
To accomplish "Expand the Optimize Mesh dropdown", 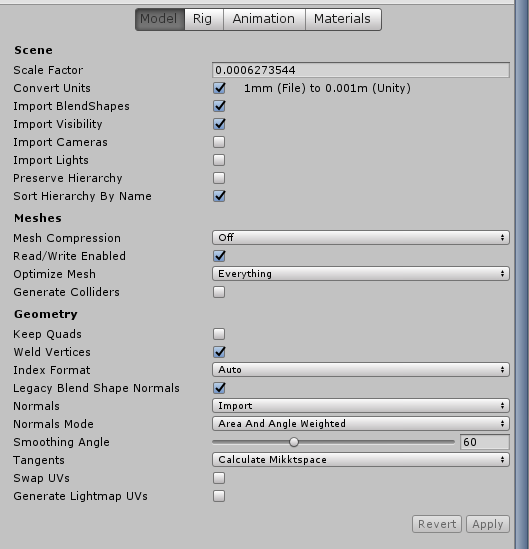I will point(361,274).
